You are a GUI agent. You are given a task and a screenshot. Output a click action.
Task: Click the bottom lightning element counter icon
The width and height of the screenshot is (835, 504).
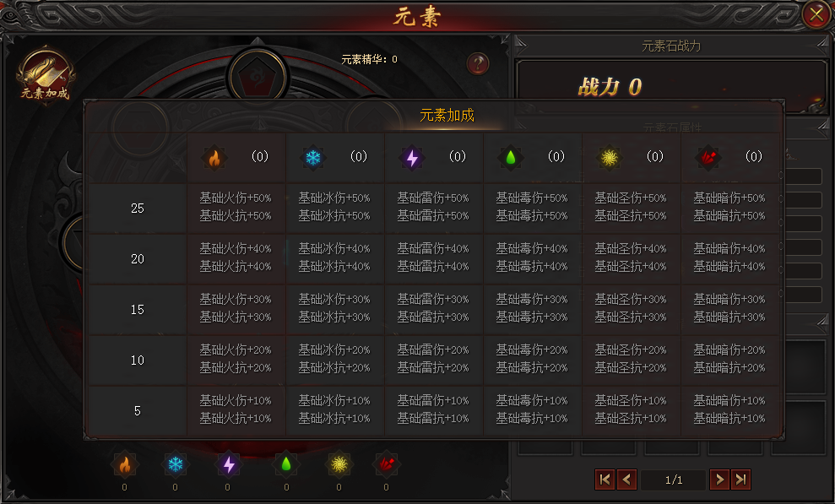click(x=229, y=464)
